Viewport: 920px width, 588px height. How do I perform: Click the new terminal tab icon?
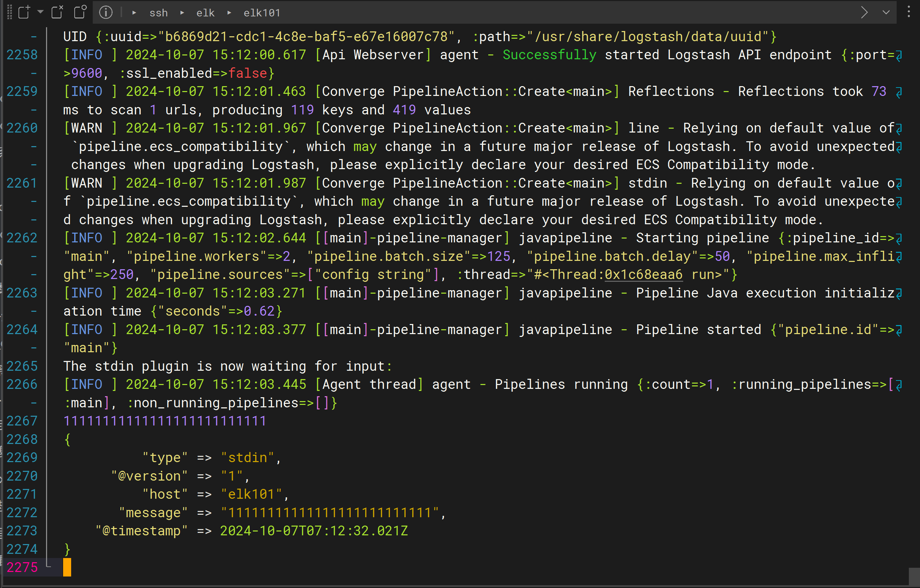24,12
